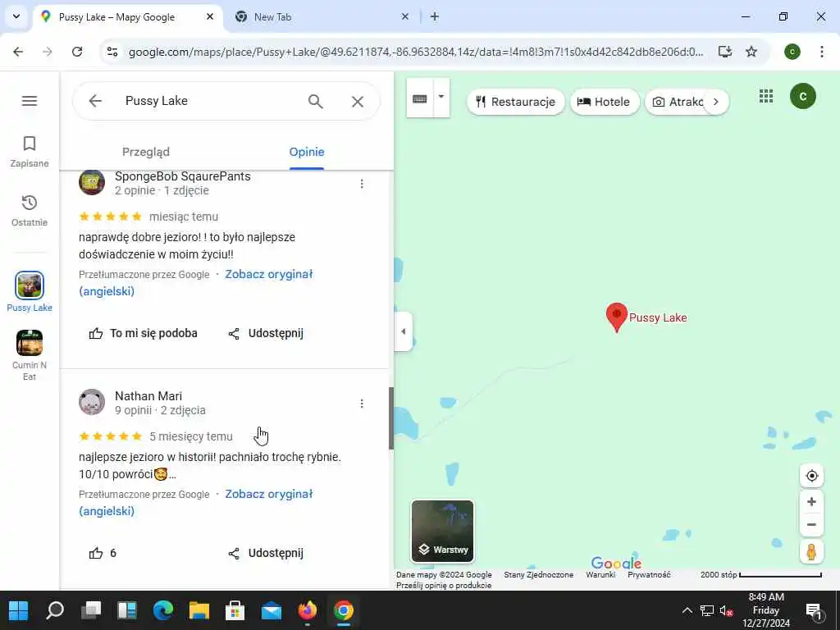
Task: Open Warunki terms link
Action: coord(600,575)
